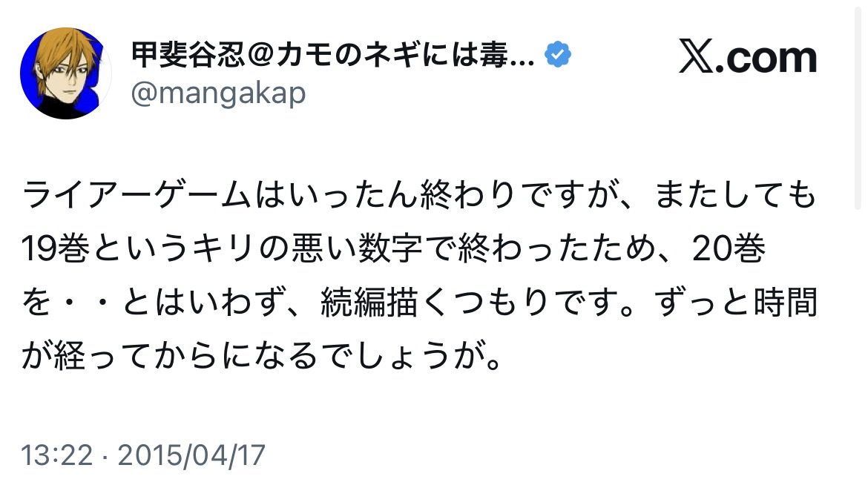Open the @mangakap handle link
The image size is (868, 485).
(x=218, y=93)
